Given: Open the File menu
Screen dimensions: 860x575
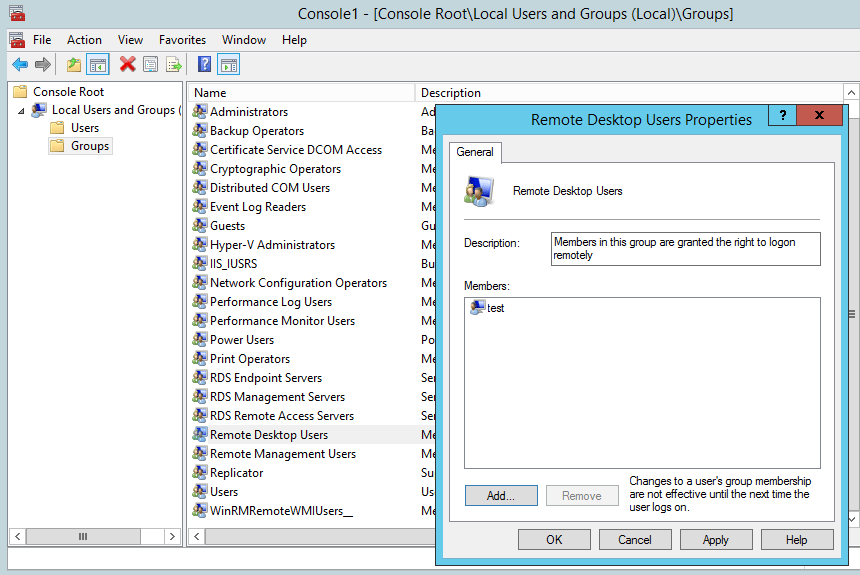Looking at the screenshot, I should click(x=42, y=40).
